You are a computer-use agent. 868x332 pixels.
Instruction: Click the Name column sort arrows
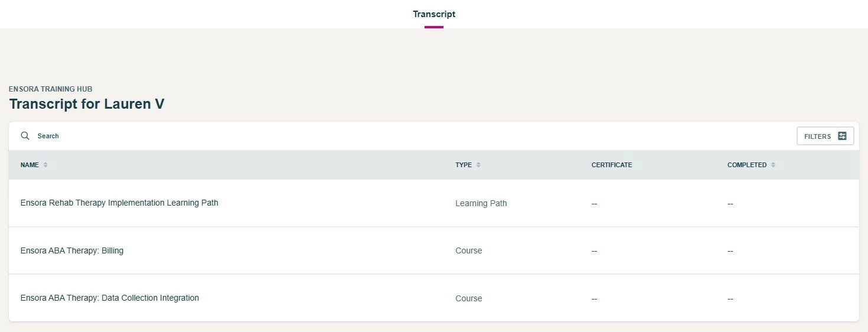click(x=45, y=165)
